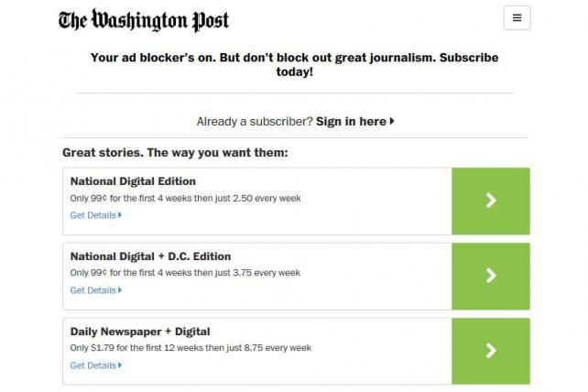Screen dimensions: 588x392
Task: Open Get Details under Daily Newspaper + Digital
Action: (x=93, y=365)
